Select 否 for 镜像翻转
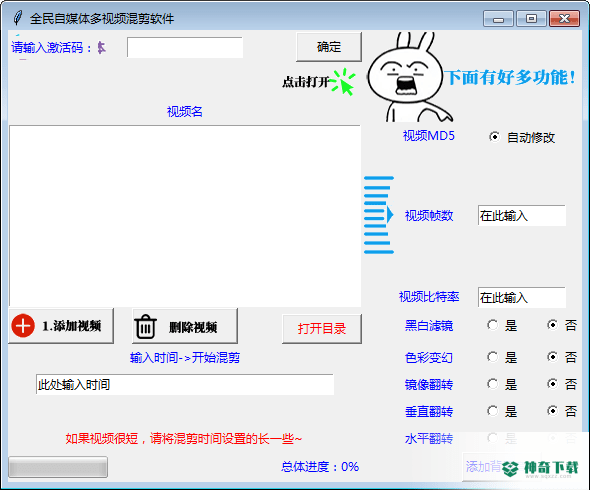Screen dimensions: 590x490 pyautogui.click(x=552, y=384)
